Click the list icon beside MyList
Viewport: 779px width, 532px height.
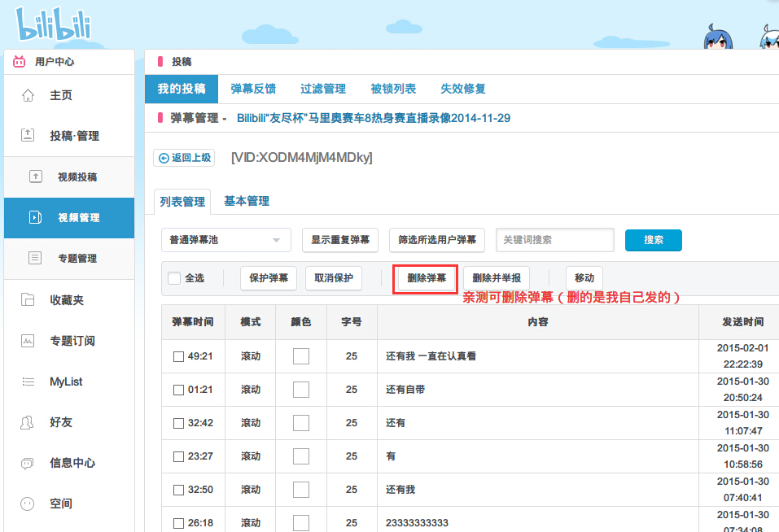click(x=28, y=382)
